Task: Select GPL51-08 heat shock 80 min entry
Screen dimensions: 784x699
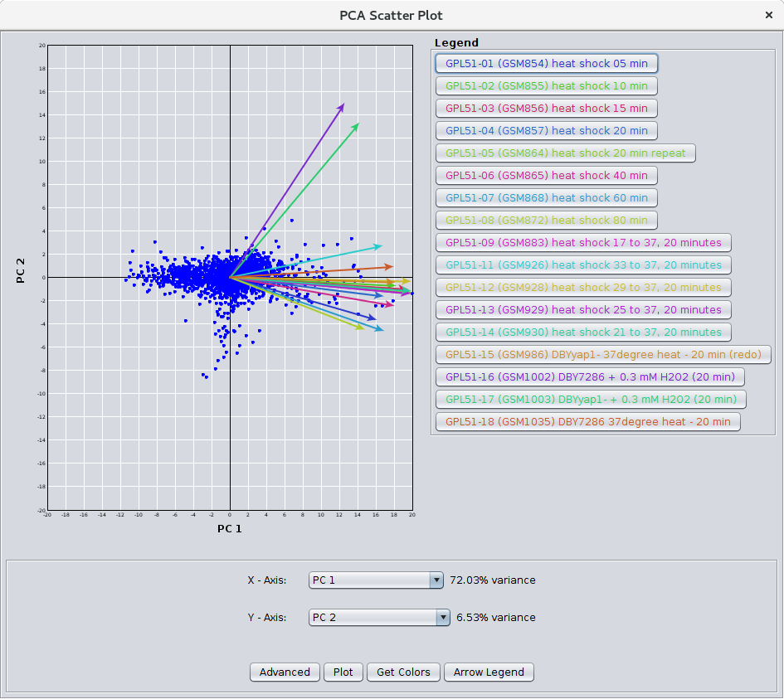Action: pyautogui.click(x=546, y=221)
